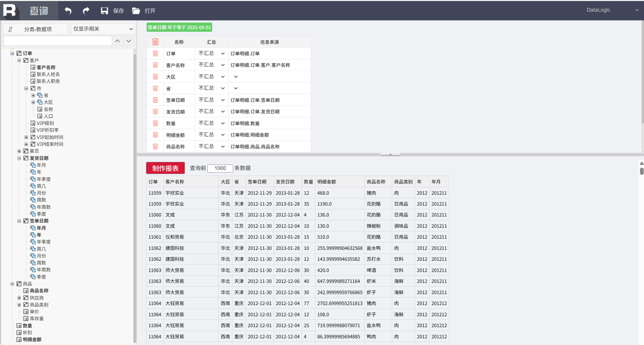Click the undo arrow icon
The width and height of the screenshot is (644, 345).
(68, 10)
